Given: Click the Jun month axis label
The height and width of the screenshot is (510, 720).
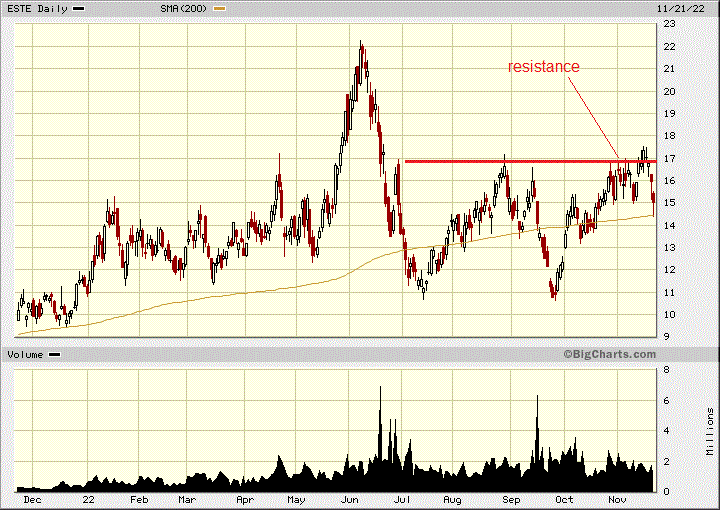Looking at the screenshot, I should [x=349, y=499].
